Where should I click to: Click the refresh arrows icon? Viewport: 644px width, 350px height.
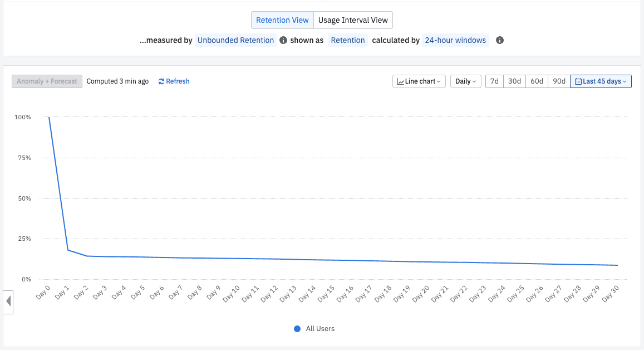161,81
